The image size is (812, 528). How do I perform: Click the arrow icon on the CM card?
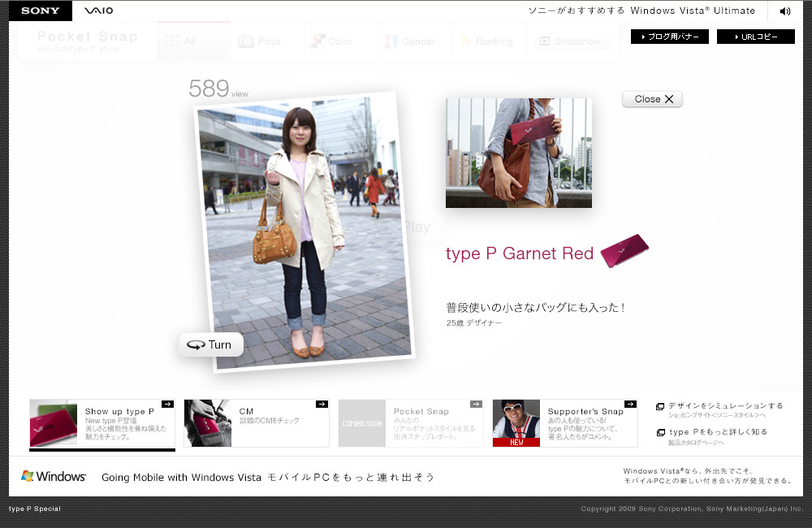pyautogui.click(x=322, y=405)
